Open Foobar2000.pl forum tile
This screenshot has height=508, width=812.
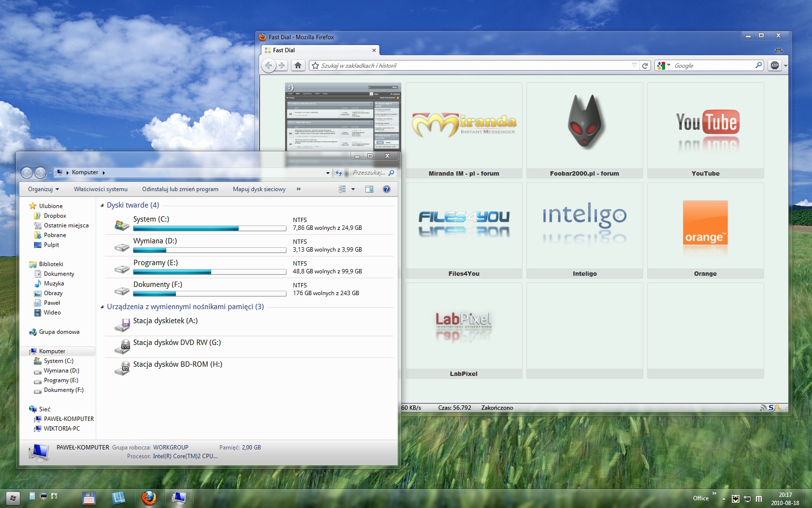pyautogui.click(x=585, y=131)
